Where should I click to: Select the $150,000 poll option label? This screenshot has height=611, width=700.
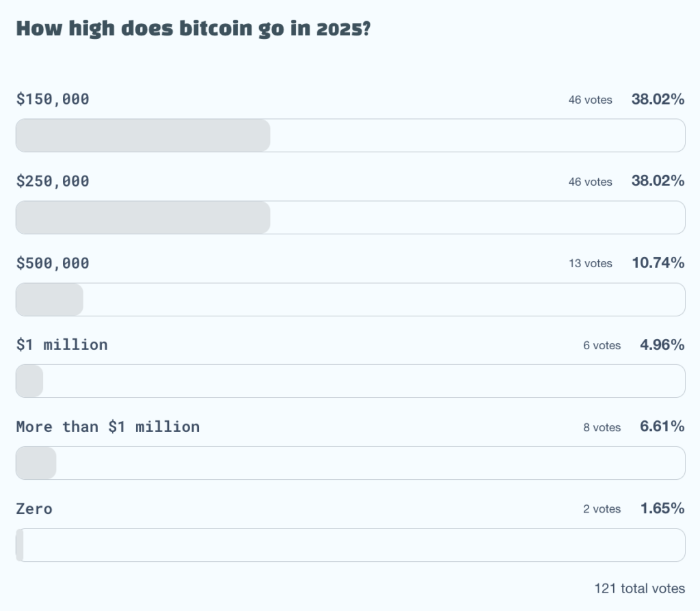(53, 99)
